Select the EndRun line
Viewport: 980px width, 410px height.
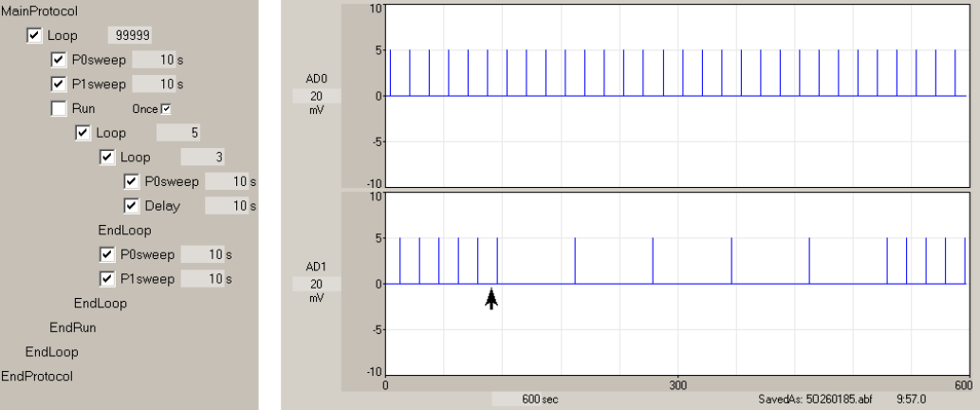pos(73,327)
